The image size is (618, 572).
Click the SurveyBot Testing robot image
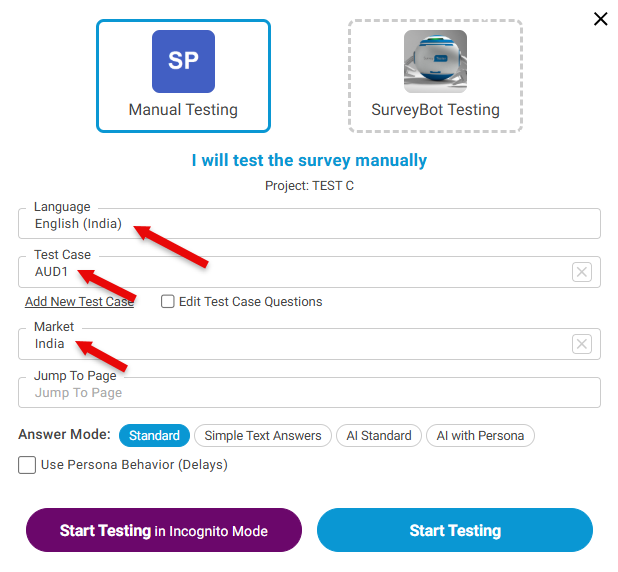tap(435, 62)
